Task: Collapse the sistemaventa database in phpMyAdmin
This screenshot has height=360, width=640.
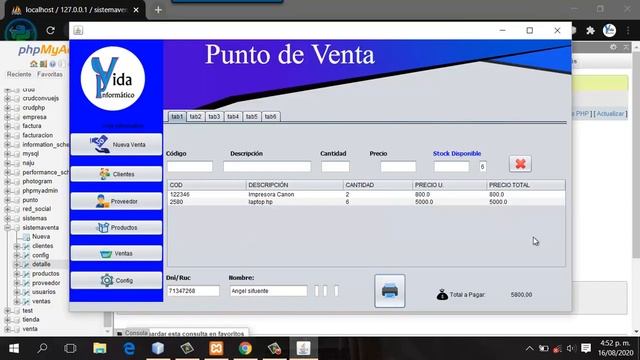Action: pyautogui.click(x=7, y=228)
